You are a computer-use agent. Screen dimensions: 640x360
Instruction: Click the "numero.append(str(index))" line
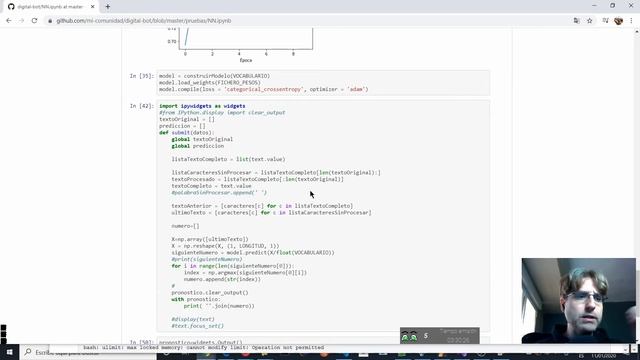(222, 279)
